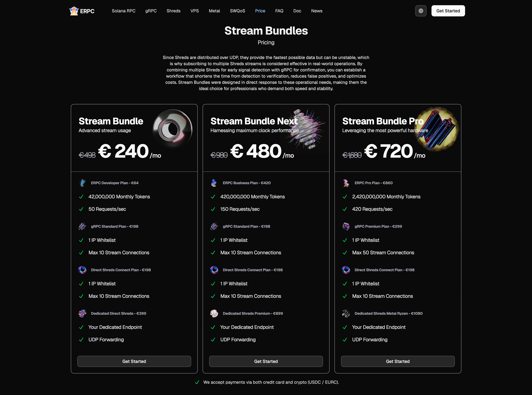The width and height of the screenshot is (532, 395).
Task: Select the SWQoS menu item
Action: point(237,11)
